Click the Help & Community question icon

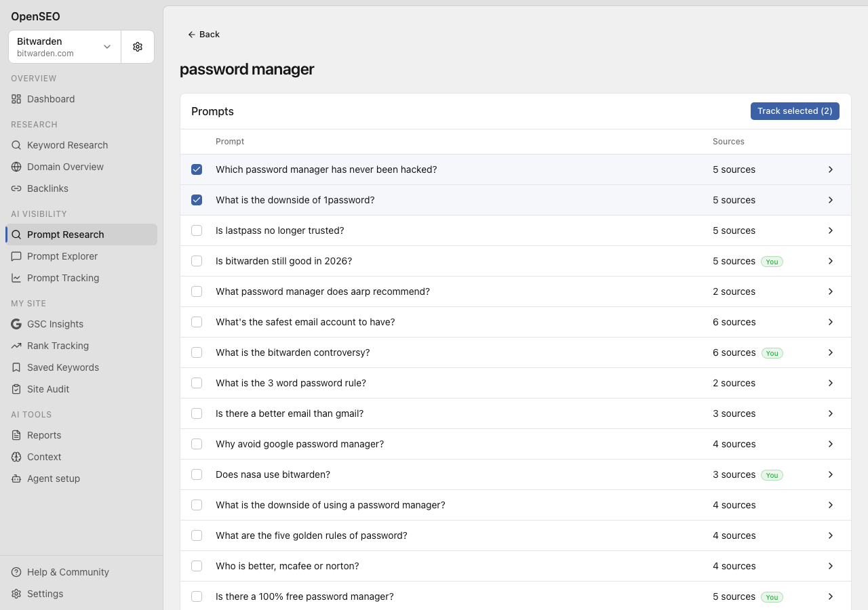16,572
